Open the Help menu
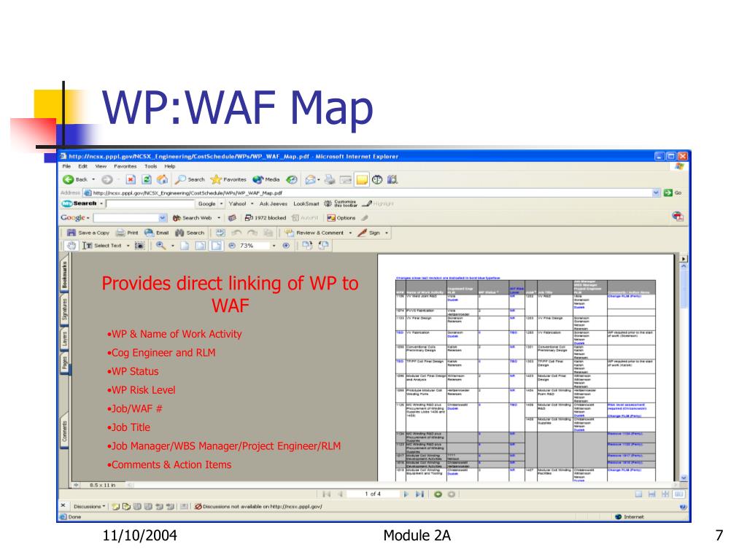747x560 pixels. pos(170,166)
